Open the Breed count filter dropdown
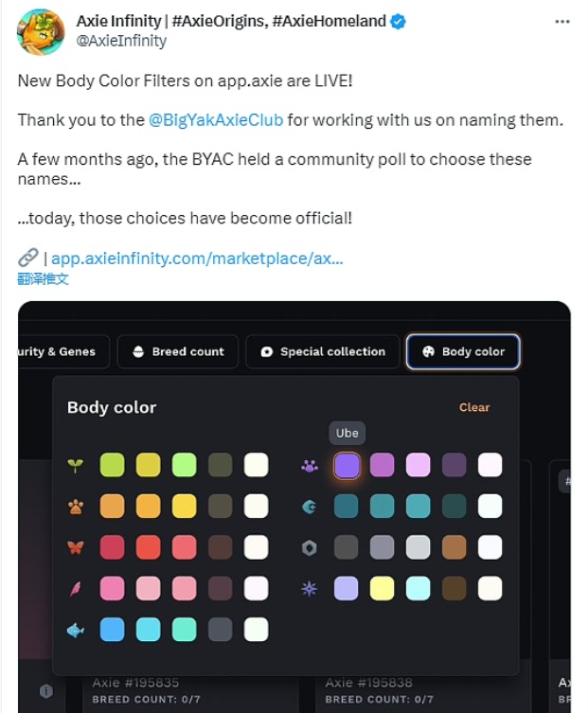The width and height of the screenshot is (588, 713). coord(178,351)
